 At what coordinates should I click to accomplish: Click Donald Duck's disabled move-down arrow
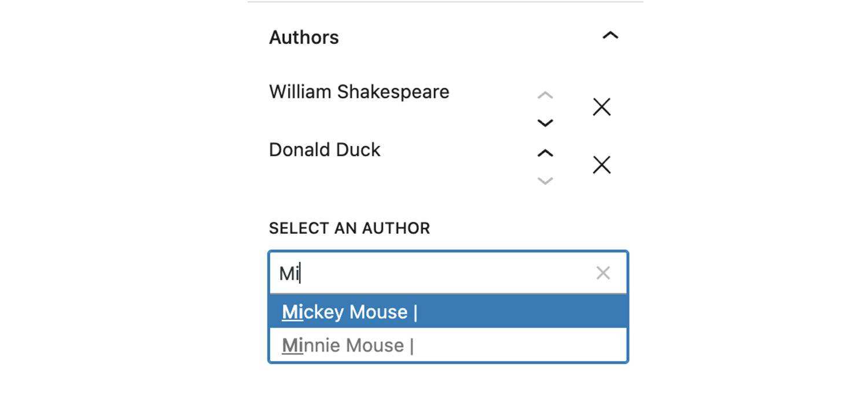[545, 181]
